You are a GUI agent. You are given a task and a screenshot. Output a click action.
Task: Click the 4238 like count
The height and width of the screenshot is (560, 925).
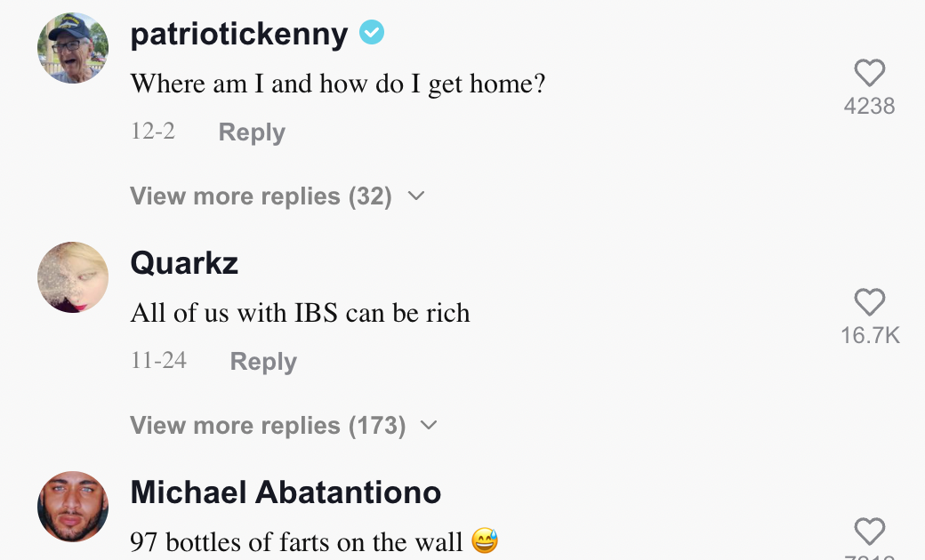point(869,107)
